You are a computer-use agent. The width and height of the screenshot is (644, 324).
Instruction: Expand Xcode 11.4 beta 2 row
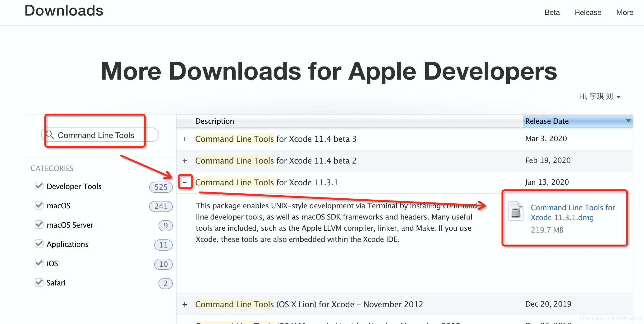coord(185,161)
